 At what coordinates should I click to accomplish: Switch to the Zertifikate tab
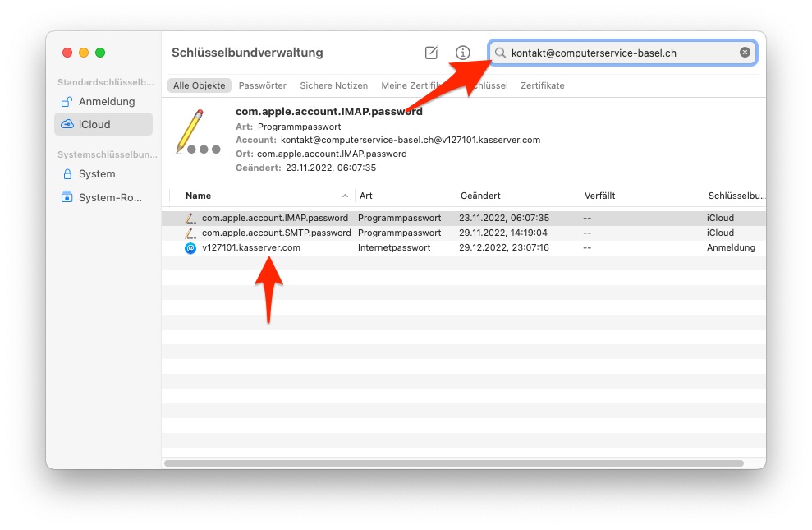pos(543,85)
